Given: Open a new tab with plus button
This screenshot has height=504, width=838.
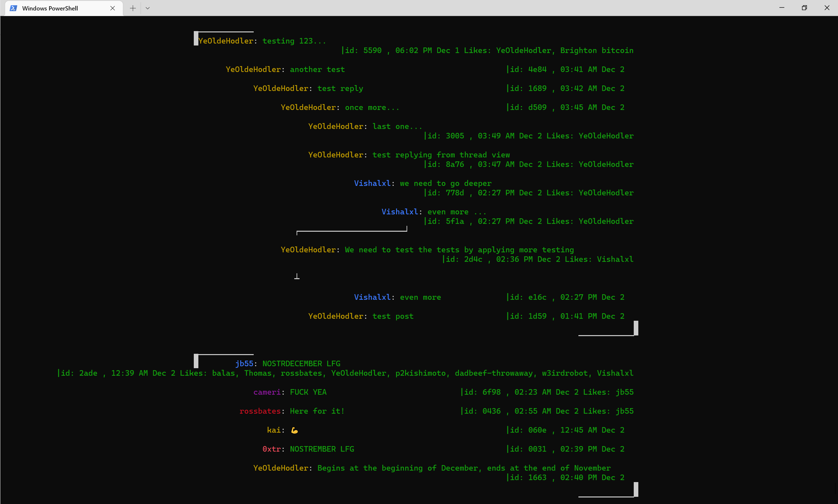Looking at the screenshot, I should coord(133,8).
